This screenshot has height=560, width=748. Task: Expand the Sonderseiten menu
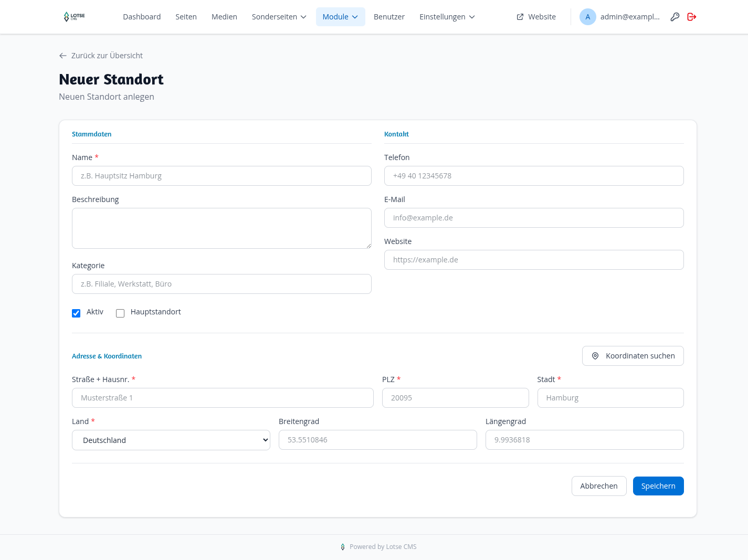click(x=279, y=17)
